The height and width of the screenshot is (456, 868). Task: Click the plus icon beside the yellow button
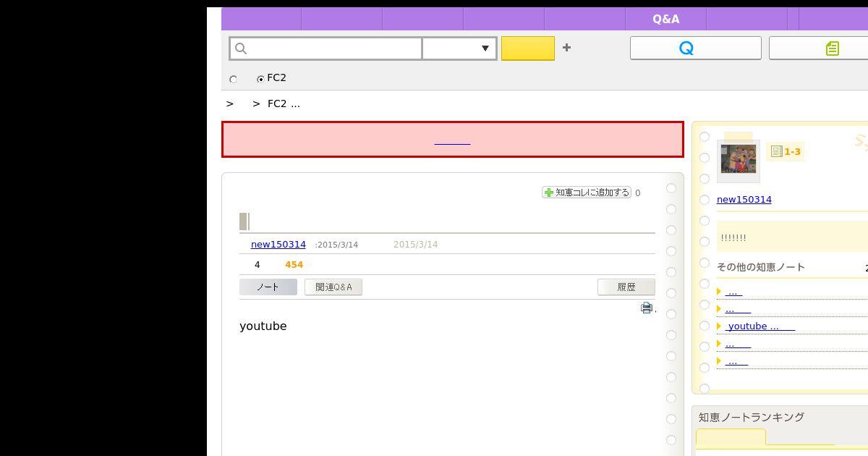click(x=566, y=48)
